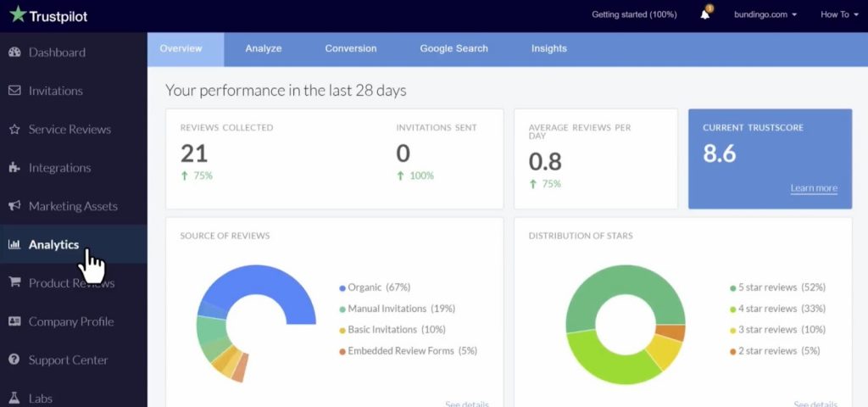This screenshot has height=407, width=868.
Task: Click the Dashboard gauge icon
Action: pyautogui.click(x=14, y=52)
